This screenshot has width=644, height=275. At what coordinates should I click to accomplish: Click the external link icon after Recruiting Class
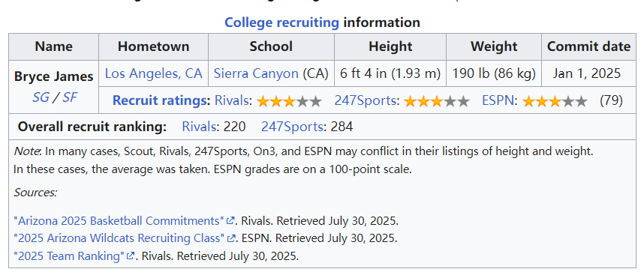[232, 238]
